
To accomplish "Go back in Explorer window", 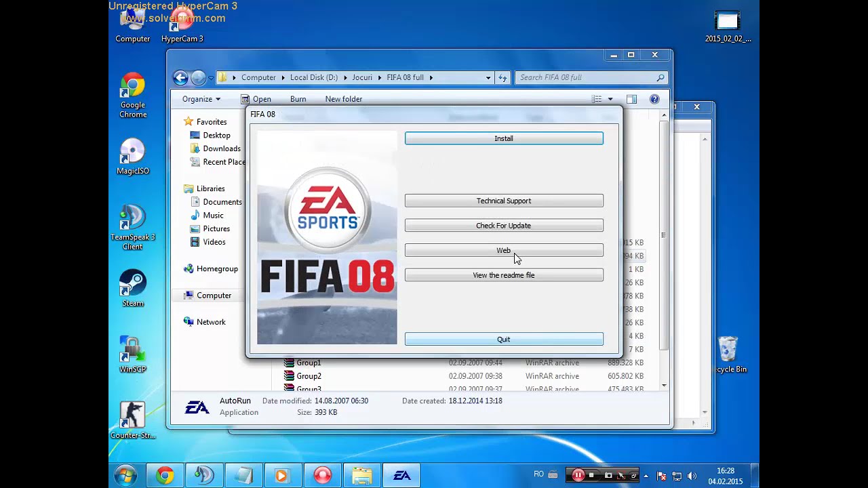I will [180, 78].
